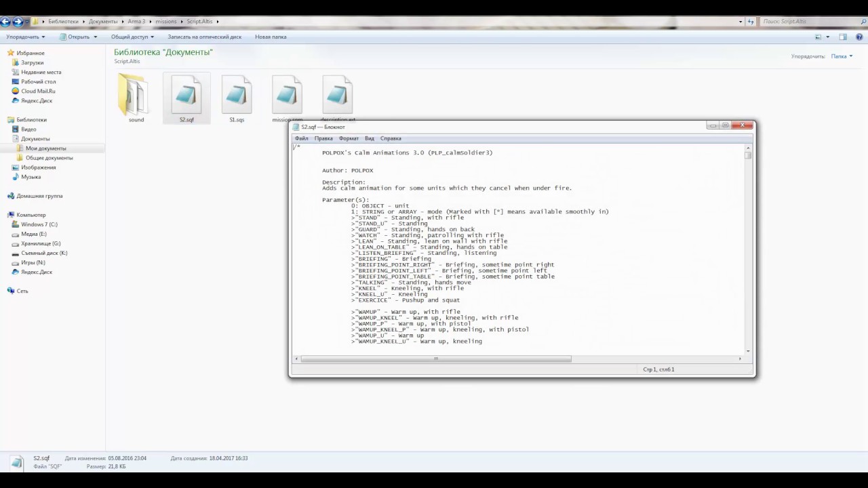The width and height of the screenshot is (868, 488).
Task: Click Notepad vertical scrollbar thumb
Action: [x=748, y=155]
